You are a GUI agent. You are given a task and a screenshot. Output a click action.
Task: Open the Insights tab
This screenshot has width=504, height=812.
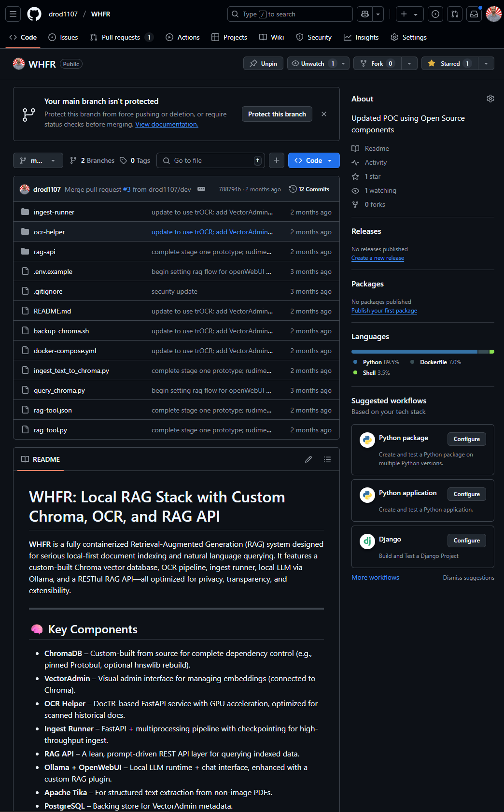click(x=361, y=37)
